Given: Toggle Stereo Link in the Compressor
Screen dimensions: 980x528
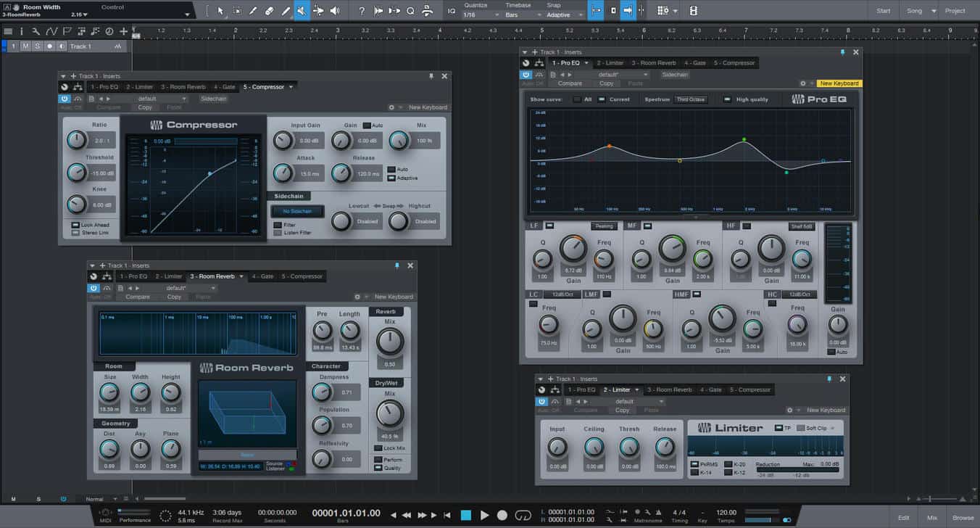Looking at the screenshot, I should 75,233.
